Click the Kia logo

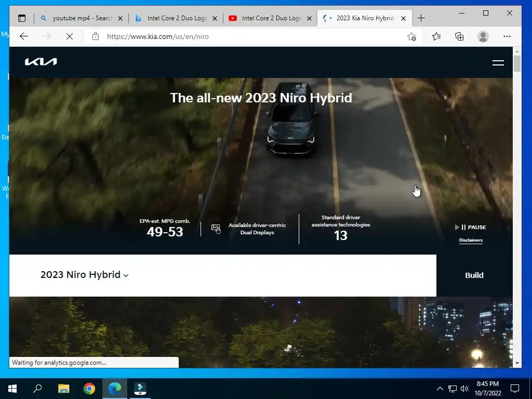click(41, 62)
